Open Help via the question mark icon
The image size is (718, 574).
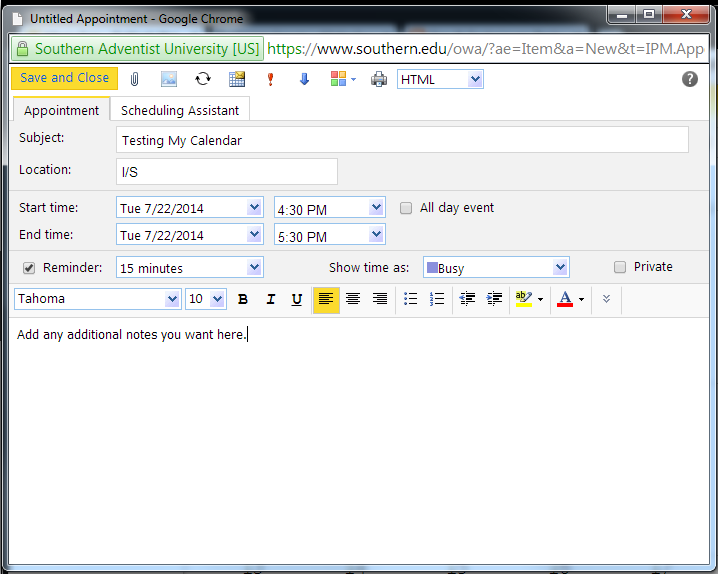click(x=690, y=79)
